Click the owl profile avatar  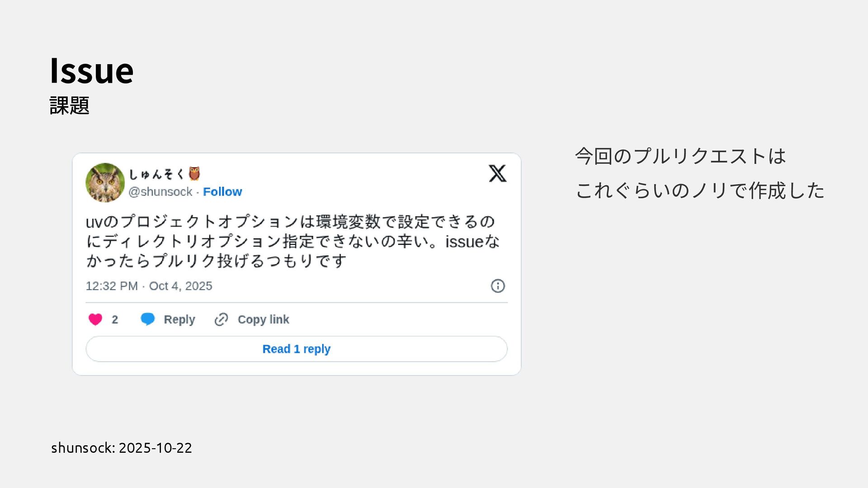click(105, 183)
